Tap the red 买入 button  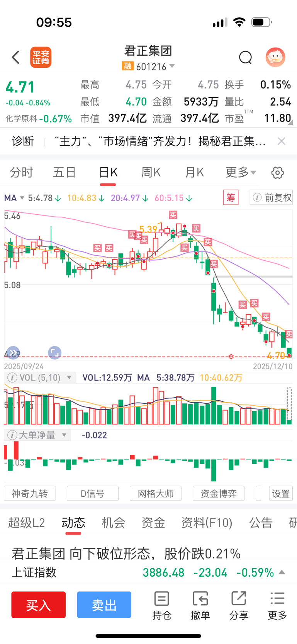(x=39, y=605)
